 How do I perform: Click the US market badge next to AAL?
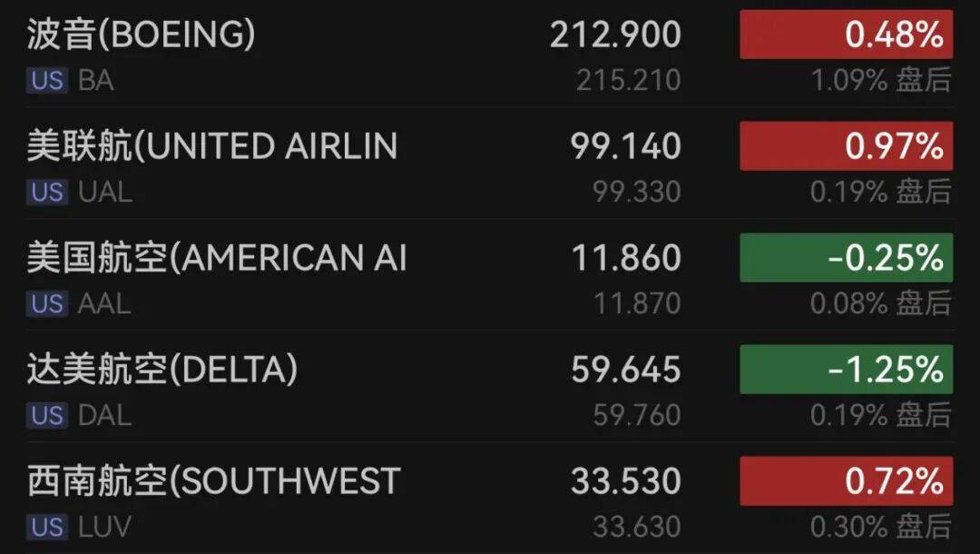[x=47, y=303]
